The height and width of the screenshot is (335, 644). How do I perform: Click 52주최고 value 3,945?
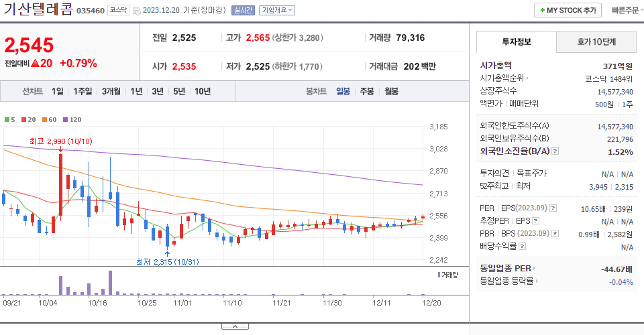coord(598,187)
